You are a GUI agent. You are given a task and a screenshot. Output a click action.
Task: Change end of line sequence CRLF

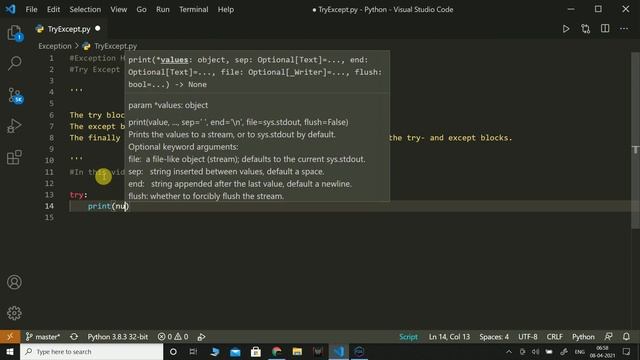tap(554, 337)
